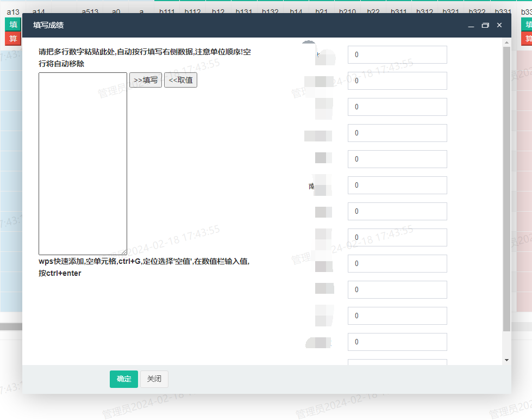Image resolution: width=532 pixels, height=420 pixels.
Task: Click the 关闭 button in dialog footer
Action: [x=154, y=379]
